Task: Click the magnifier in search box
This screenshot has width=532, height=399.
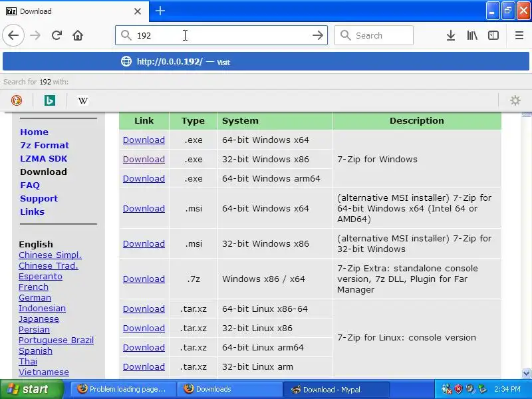Action: (345, 35)
